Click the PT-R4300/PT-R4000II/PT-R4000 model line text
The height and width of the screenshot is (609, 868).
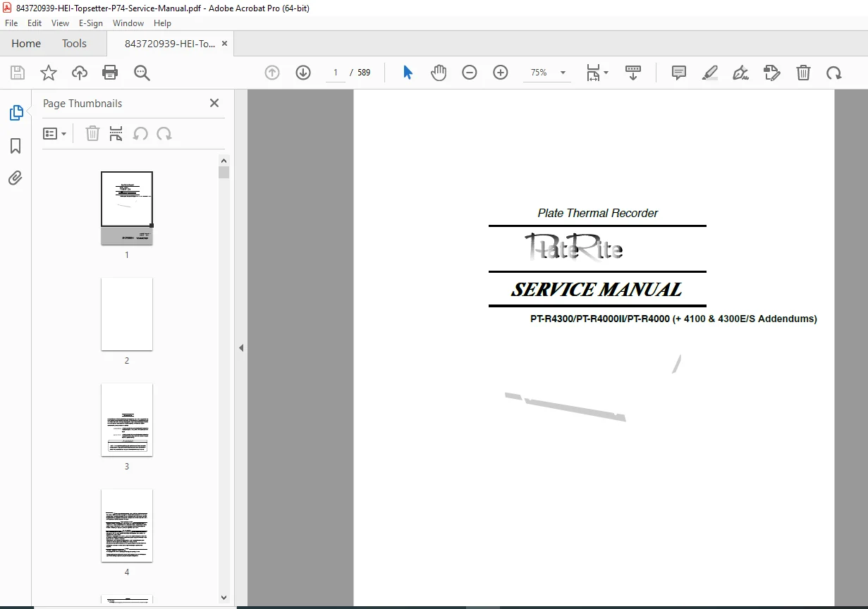(x=673, y=319)
